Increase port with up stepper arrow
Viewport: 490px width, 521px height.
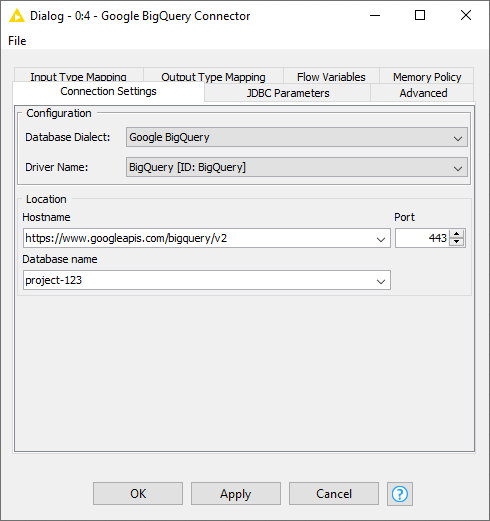pyautogui.click(x=456, y=234)
